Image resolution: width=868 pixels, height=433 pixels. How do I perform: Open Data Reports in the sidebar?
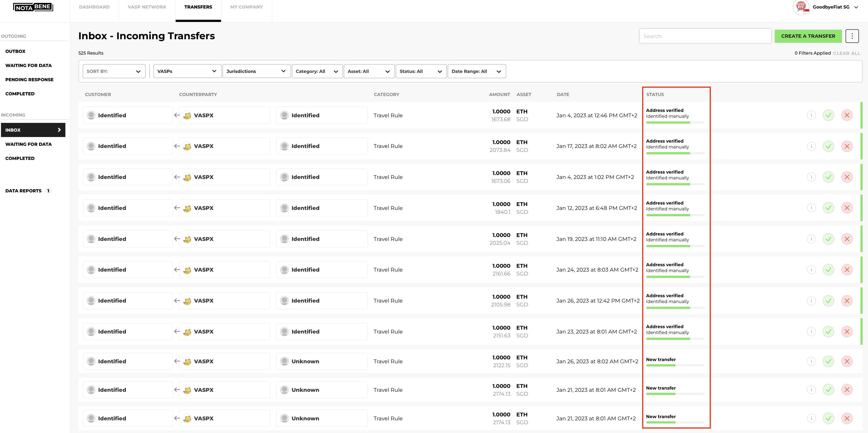pos(23,191)
